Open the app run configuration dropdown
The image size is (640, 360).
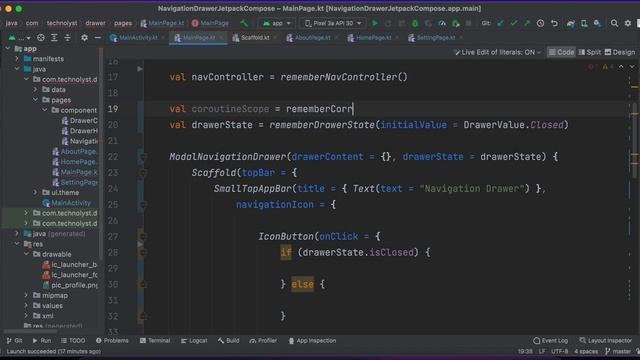tap(277, 23)
